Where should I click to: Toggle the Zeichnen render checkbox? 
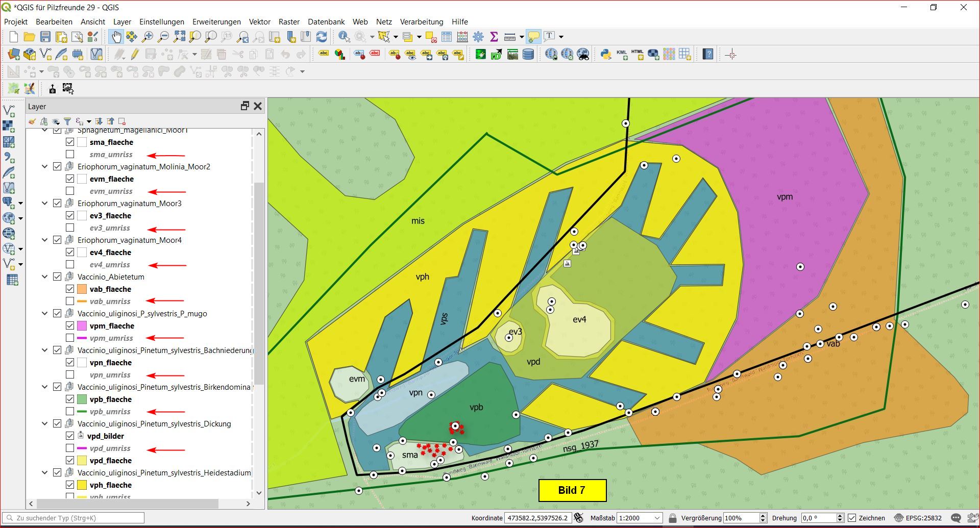click(x=852, y=518)
